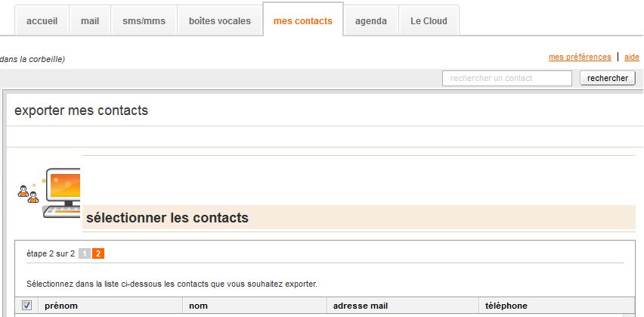Viewport: 644px width, 317px height.
Task: Go to step 1 indicator
Action: pos(85,253)
